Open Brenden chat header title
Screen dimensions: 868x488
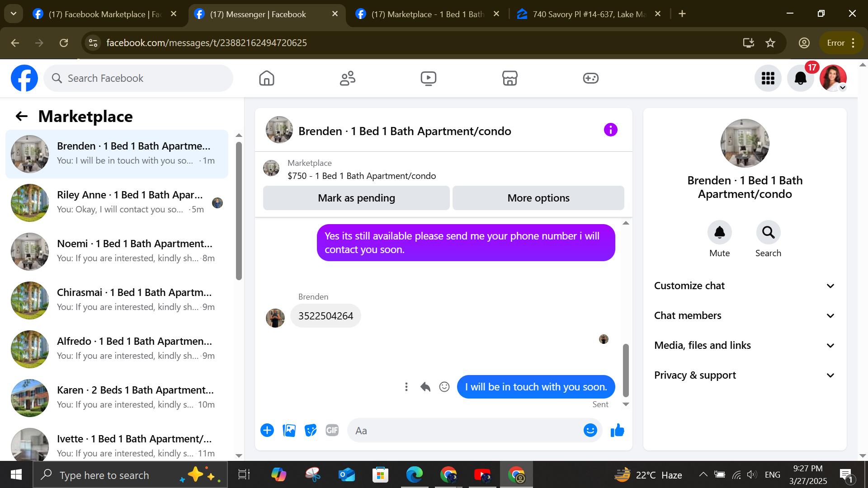pyautogui.click(x=405, y=131)
